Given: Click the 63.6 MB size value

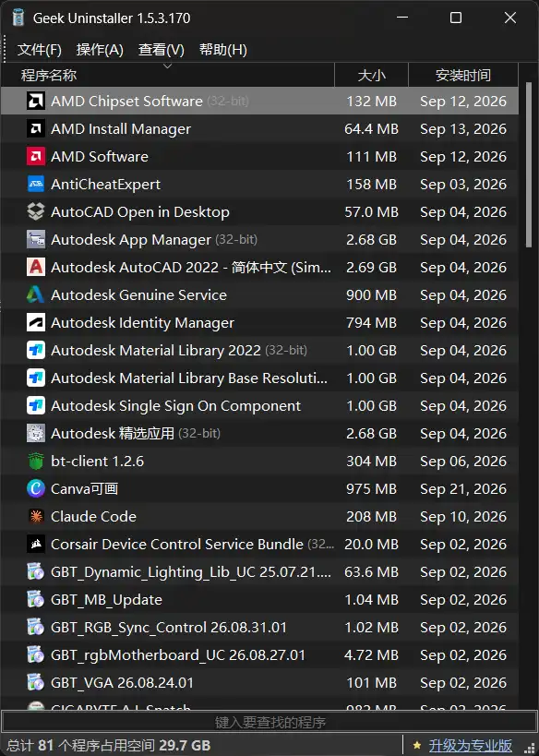Looking at the screenshot, I should pos(371,571).
